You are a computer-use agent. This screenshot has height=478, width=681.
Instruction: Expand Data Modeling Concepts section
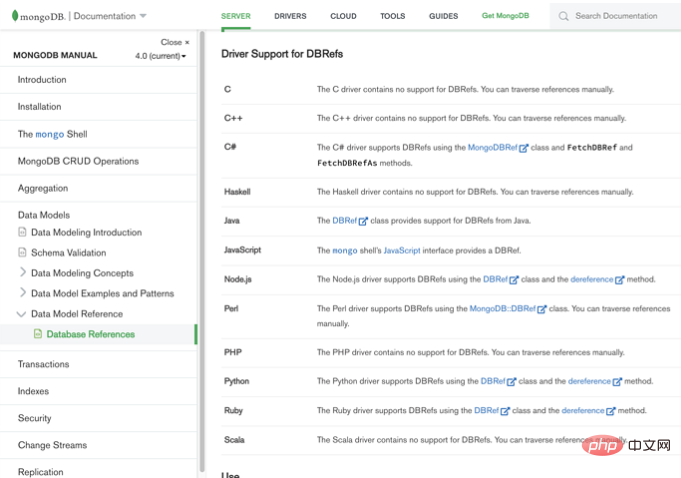23,272
